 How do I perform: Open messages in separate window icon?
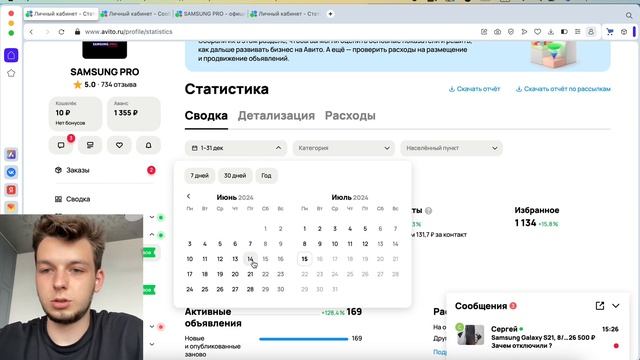(600, 306)
